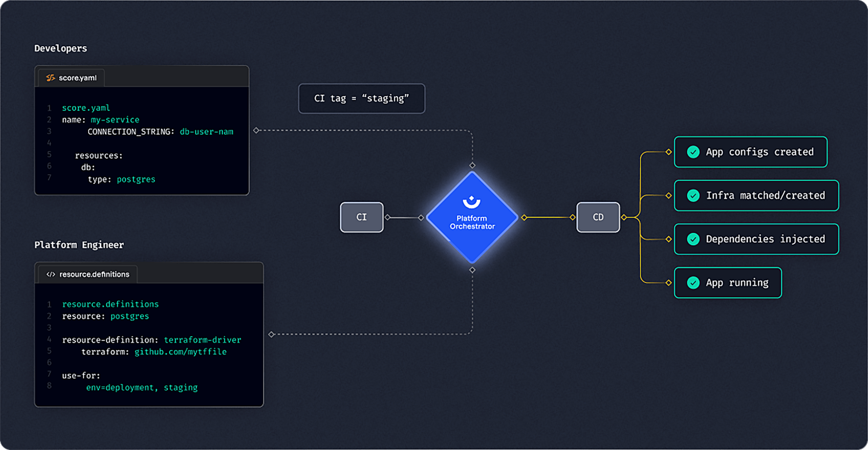Viewport: 868px width, 450px height.
Task: Click the checkmark beside Infra matched/created
Action: [693, 195]
